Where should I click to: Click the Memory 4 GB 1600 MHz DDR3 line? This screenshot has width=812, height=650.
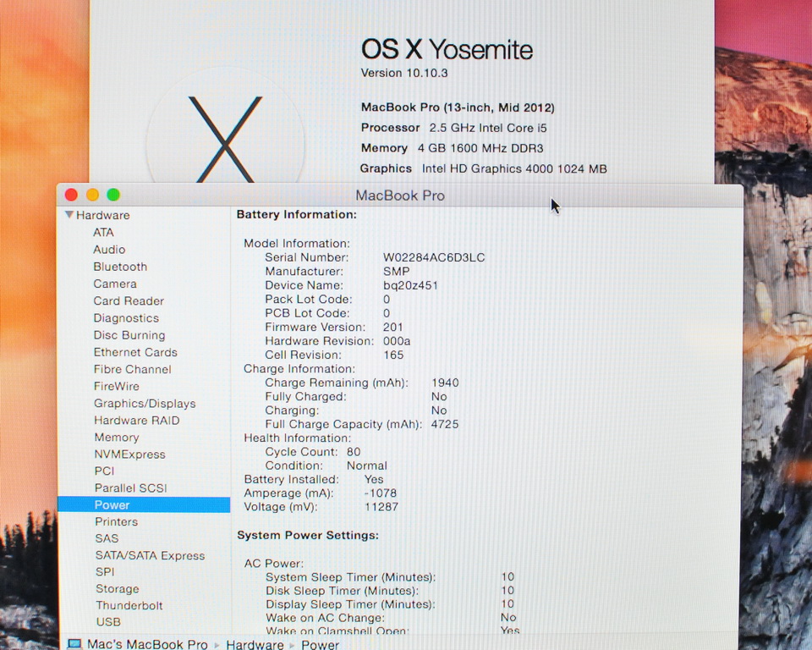pos(452,148)
